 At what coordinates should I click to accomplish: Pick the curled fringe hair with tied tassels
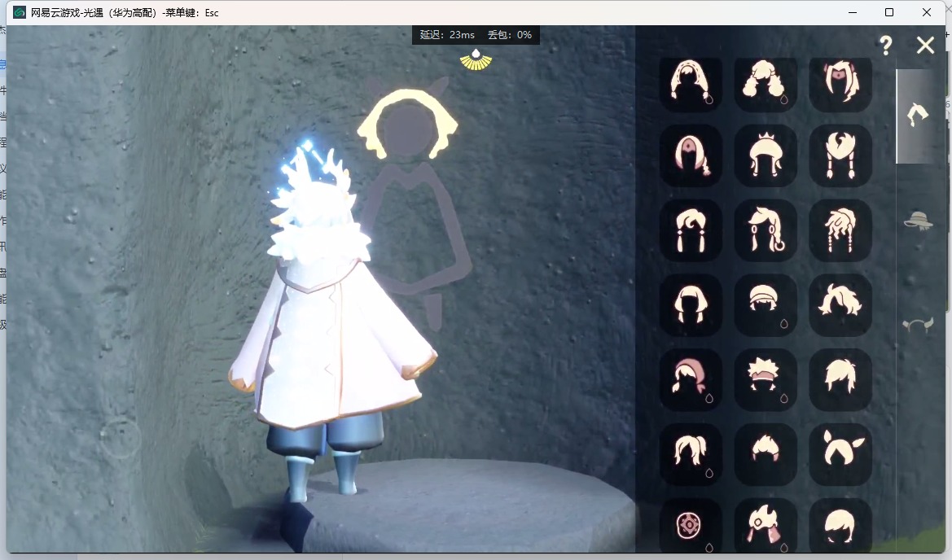[x=691, y=230]
